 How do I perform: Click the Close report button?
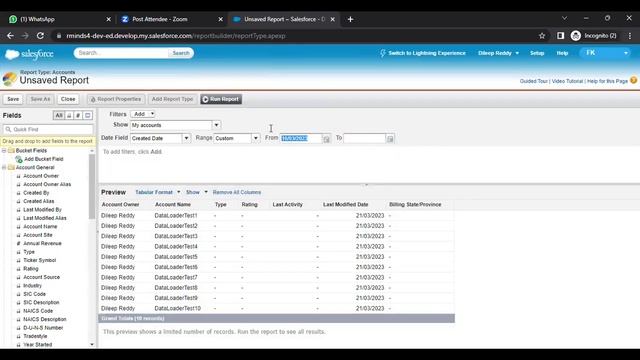coord(68,99)
